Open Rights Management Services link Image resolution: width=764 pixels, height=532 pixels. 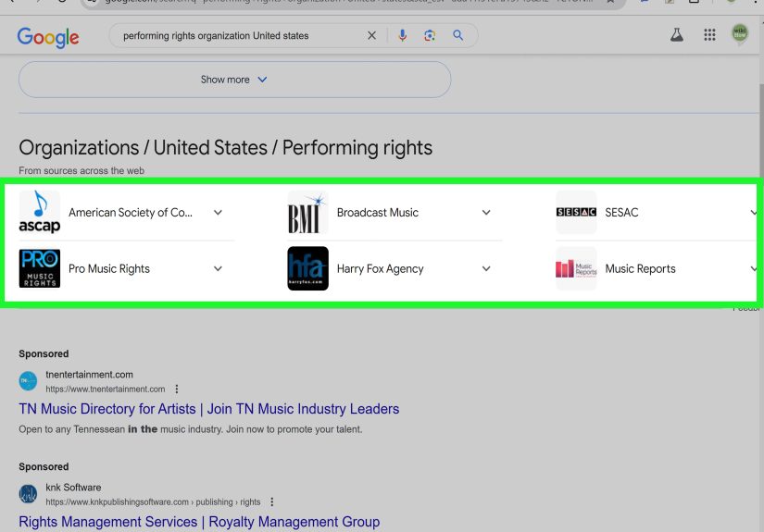pyautogui.click(x=199, y=522)
